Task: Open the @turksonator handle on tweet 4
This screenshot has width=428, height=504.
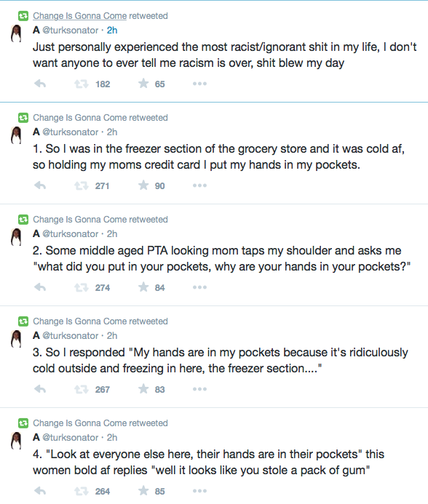Action: click(71, 438)
